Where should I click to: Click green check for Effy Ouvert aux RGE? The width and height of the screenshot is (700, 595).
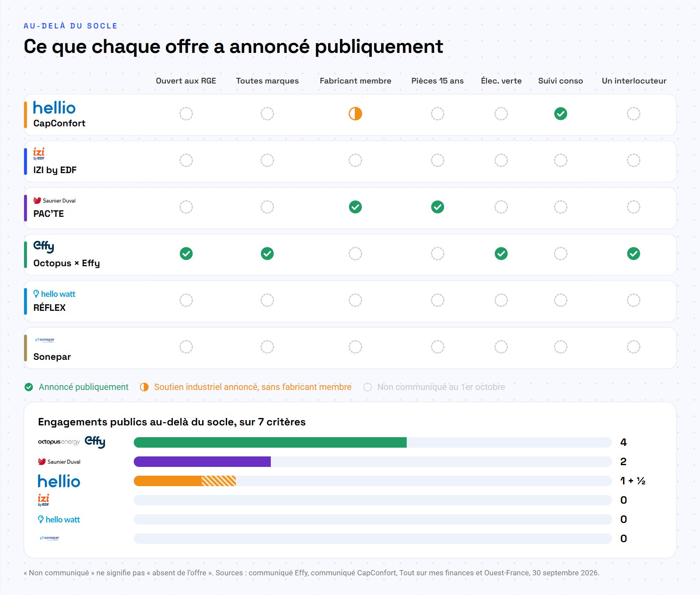(186, 254)
